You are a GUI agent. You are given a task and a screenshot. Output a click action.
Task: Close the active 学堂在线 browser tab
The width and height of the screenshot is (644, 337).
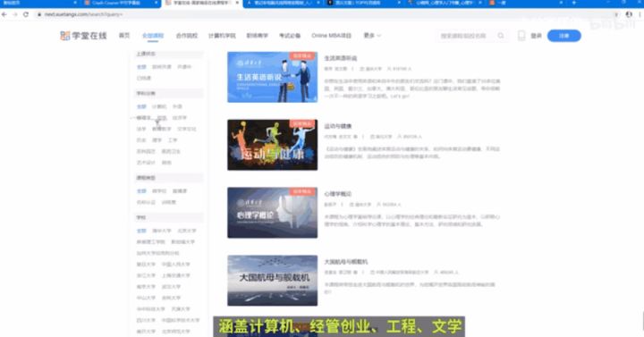coord(237,3)
